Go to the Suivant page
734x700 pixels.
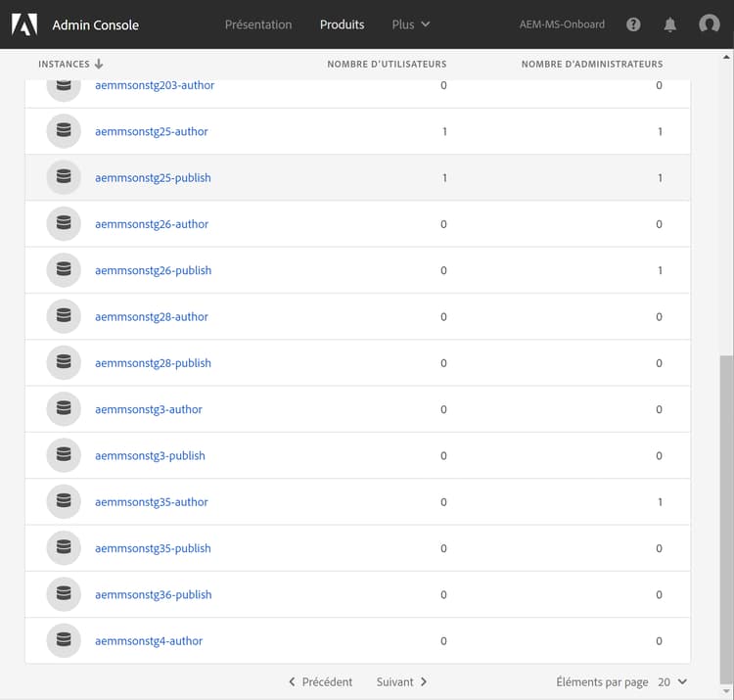pos(401,681)
